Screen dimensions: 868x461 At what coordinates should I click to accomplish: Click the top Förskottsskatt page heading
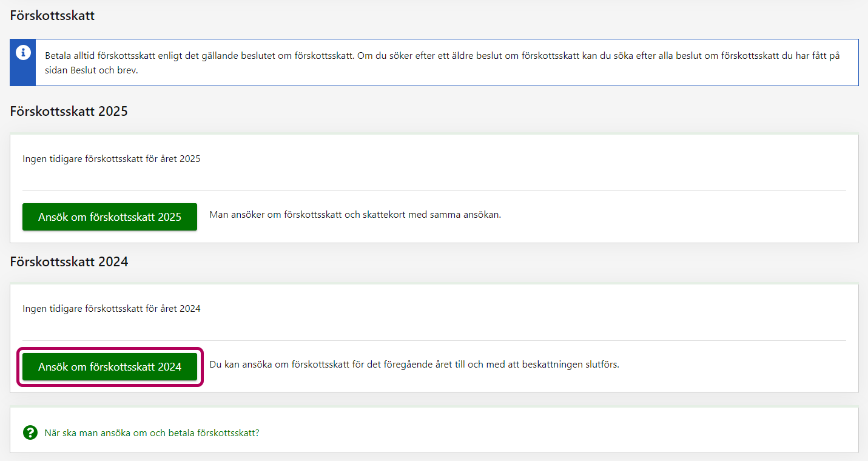(52, 16)
